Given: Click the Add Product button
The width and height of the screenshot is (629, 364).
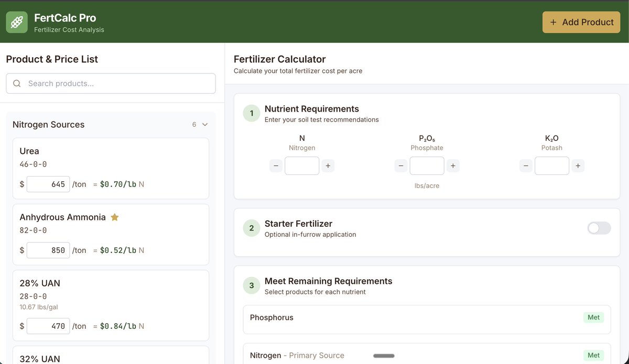Looking at the screenshot, I should (x=581, y=23).
